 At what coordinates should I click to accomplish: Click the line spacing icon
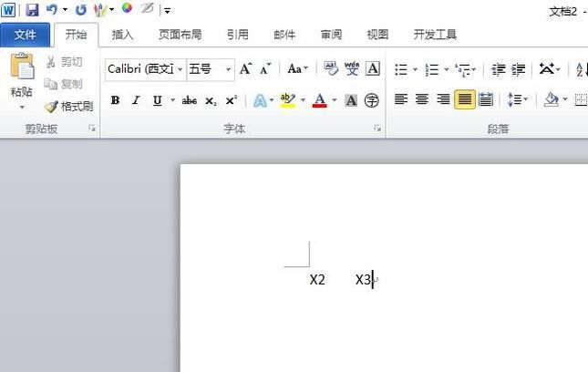[514, 99]
